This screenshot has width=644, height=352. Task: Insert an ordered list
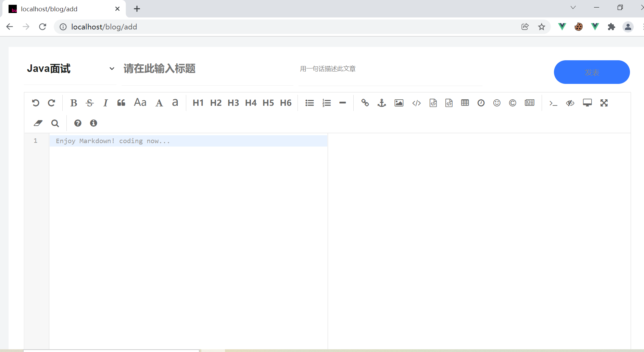pyautogui.click(x=326, y=103)
